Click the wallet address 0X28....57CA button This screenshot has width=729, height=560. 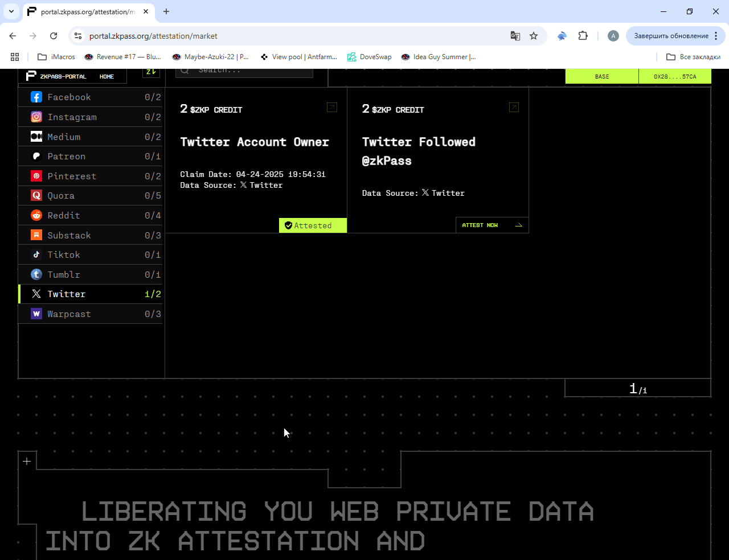[x=675, y=76]
